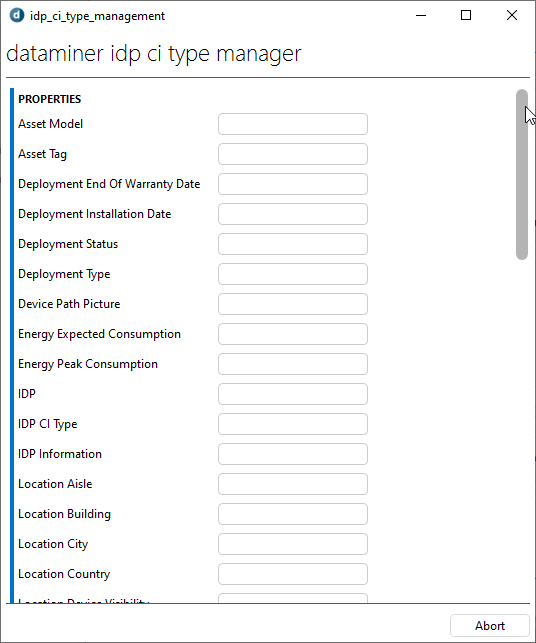Minimize the idp_ci_type_management window

click(x=421, y=16)
